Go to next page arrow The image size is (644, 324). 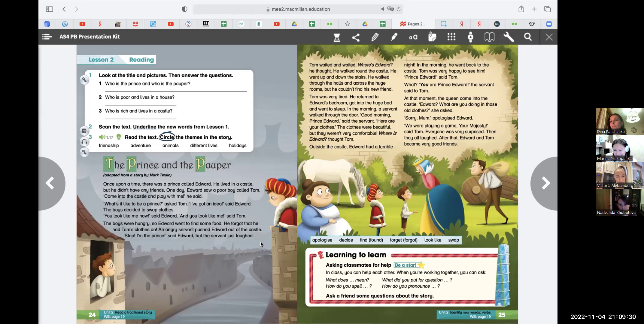[x=545, y=183]
